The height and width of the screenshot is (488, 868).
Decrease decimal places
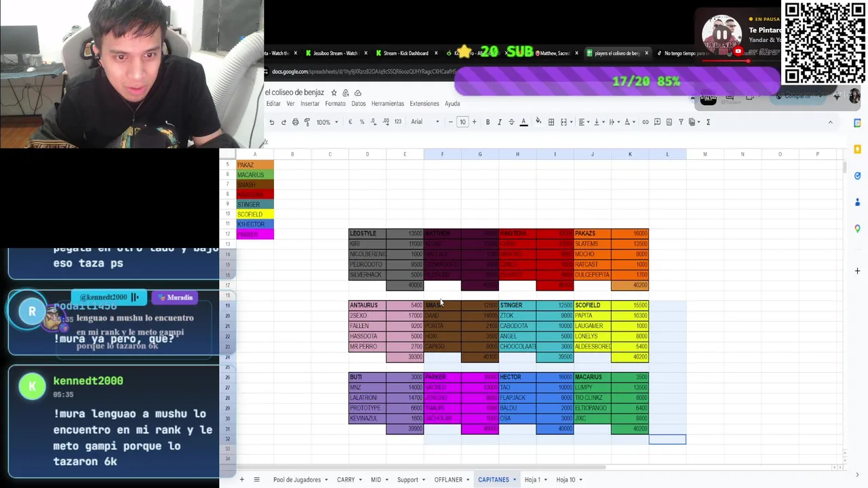point(374,122)
